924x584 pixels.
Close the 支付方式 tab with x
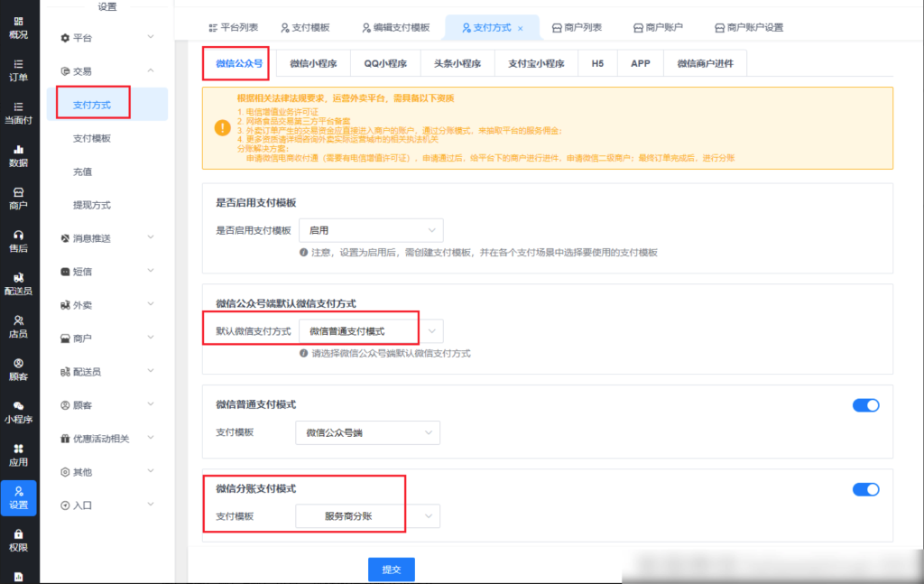click(521, 28)
